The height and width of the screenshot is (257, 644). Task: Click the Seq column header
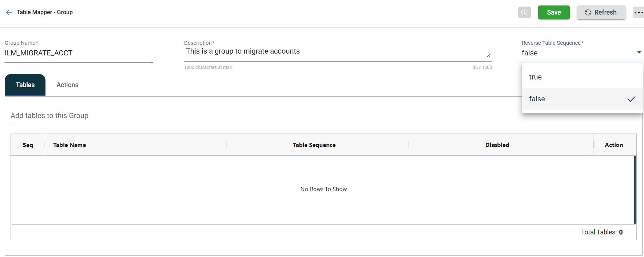28,145
